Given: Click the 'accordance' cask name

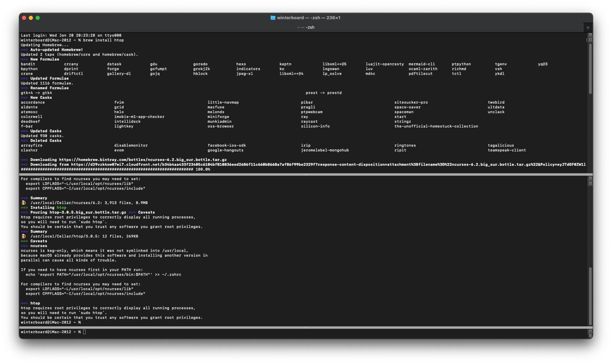Looking at the screenshot, I should tap(33, 102).
